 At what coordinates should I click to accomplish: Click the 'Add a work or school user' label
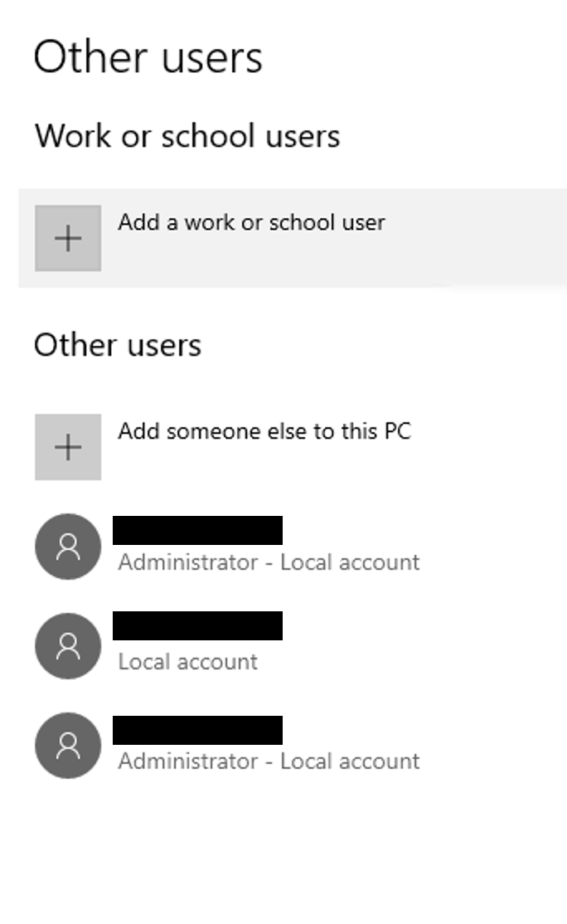(x=251, y=222)
